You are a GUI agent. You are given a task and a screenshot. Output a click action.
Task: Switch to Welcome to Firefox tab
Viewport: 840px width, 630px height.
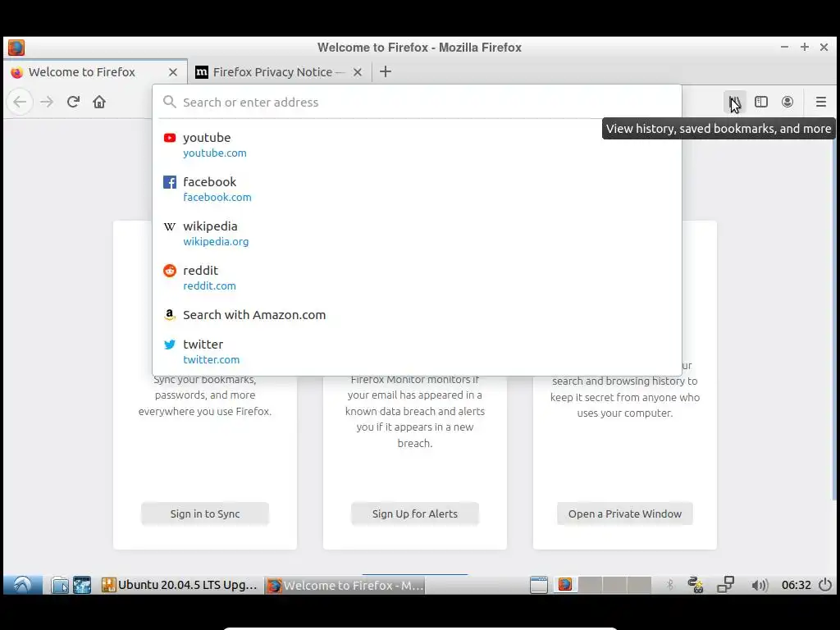(95, 72)
